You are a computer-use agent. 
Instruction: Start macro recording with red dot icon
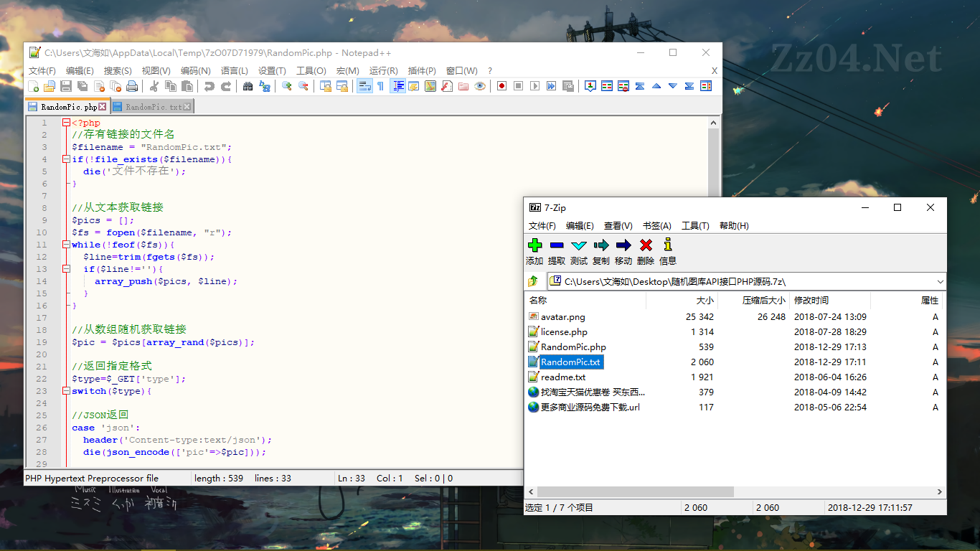[x=501, y=86]
